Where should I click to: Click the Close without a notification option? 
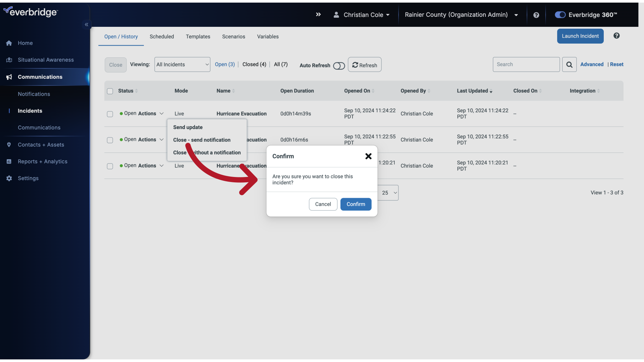coord(207,153)
